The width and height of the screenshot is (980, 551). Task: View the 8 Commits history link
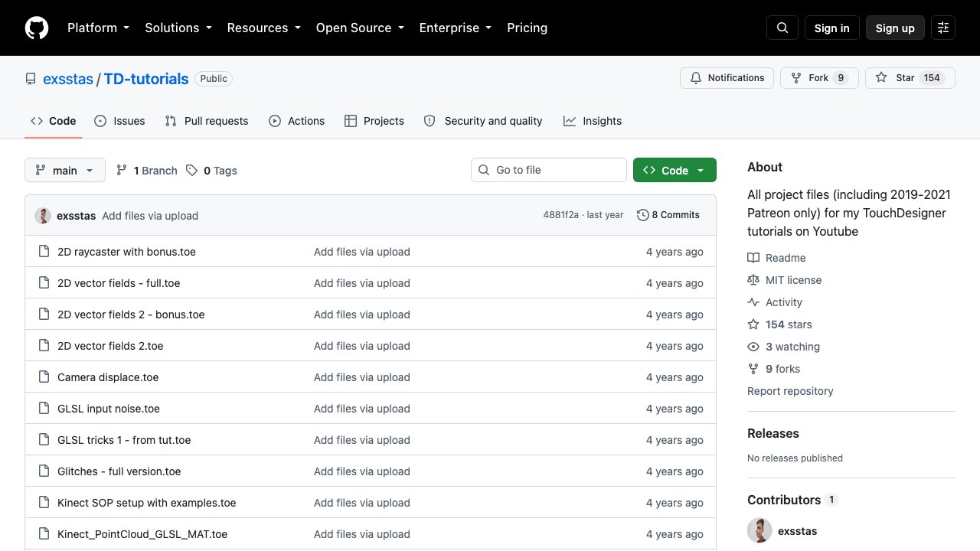[x=668, y=215]
